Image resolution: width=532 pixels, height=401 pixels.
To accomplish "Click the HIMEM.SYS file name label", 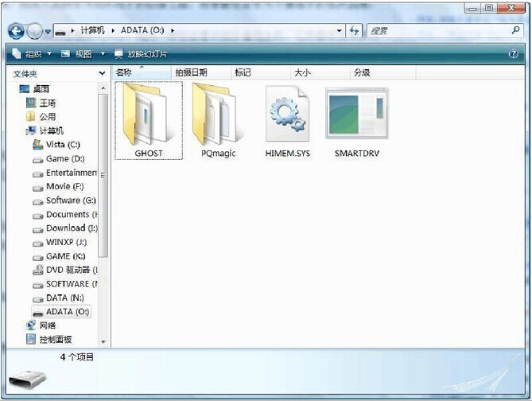I will [x=288, y=154].
